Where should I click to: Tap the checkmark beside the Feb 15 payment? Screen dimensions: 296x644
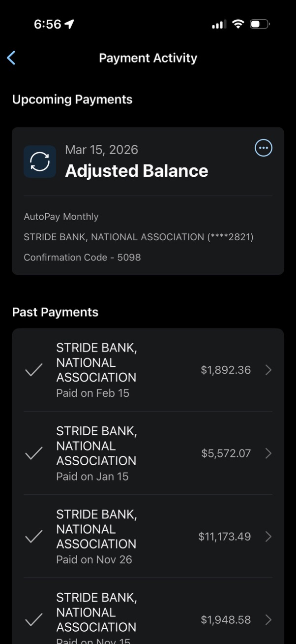33,370
